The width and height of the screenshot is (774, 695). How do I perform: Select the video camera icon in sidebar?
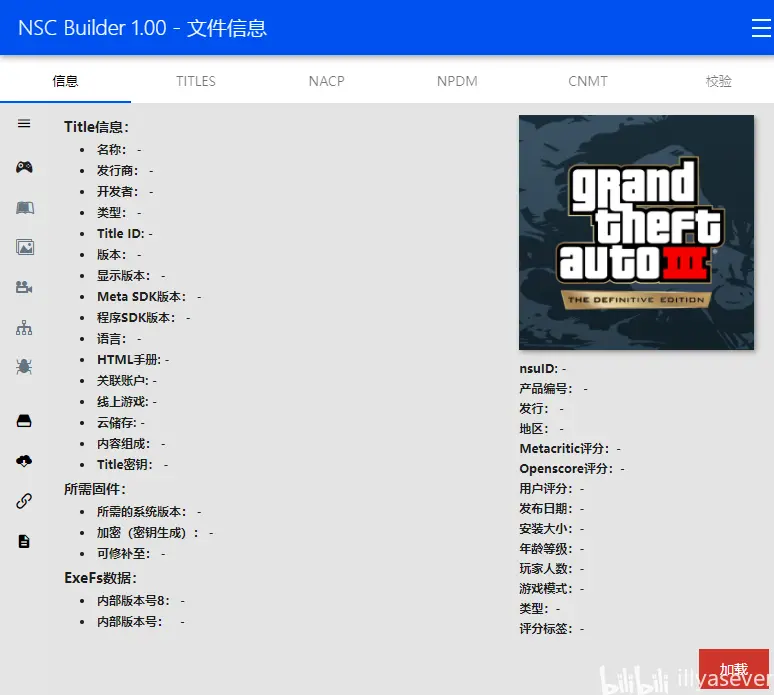[x=24, y=287]
